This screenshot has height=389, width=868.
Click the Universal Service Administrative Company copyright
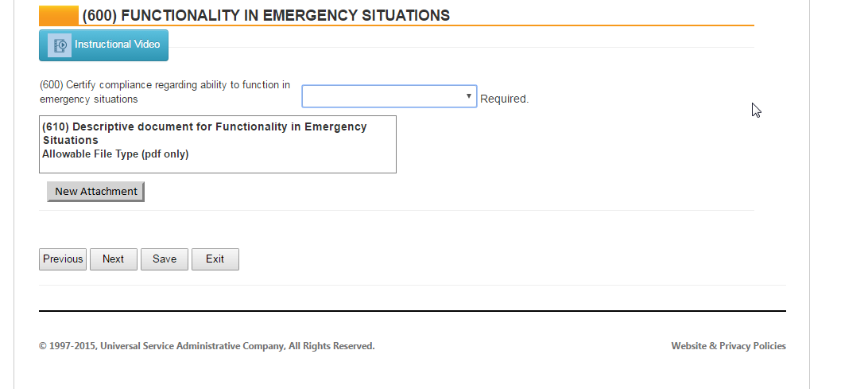click(207, 346)
